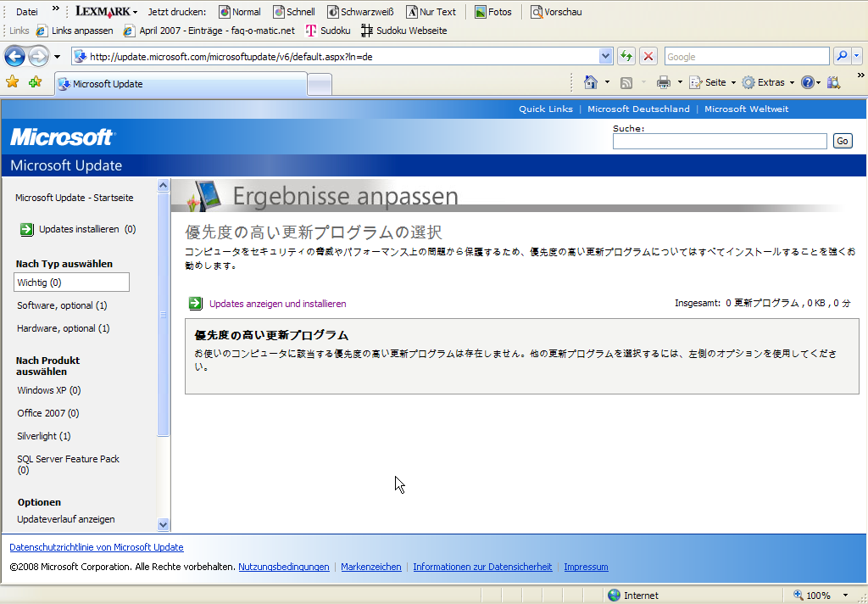Screen dimensions: 868x604
Task: Open the Nutzungsbedingungen footer link
Action: [x=283, y=567]
